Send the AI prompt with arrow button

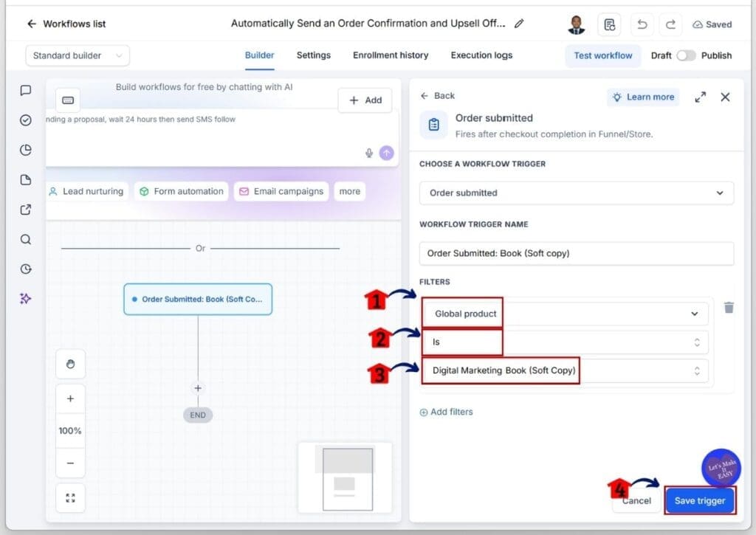(x=387, y=153)
